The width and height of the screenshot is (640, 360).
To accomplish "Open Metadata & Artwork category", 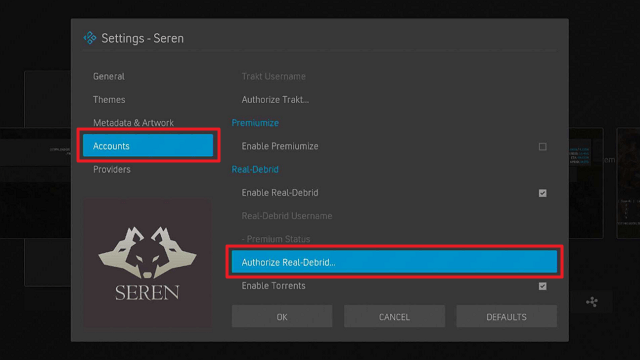I will tap(148, 123).
